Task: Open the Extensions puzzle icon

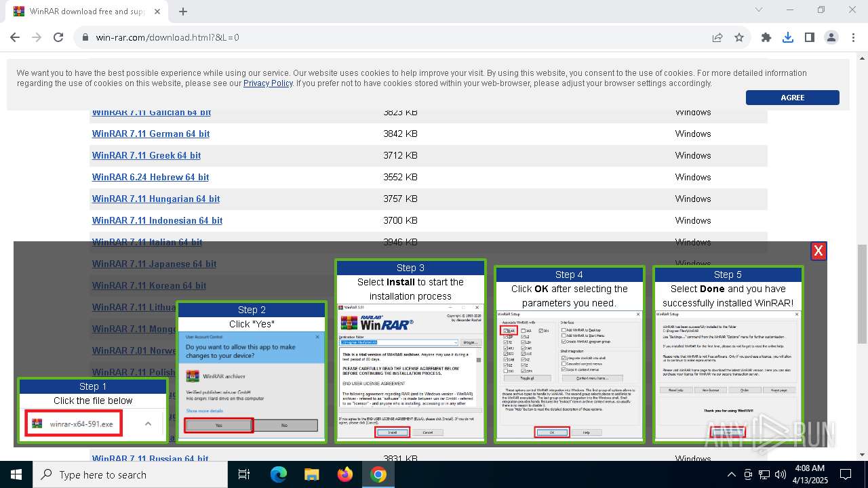Action: pos(766,37)
